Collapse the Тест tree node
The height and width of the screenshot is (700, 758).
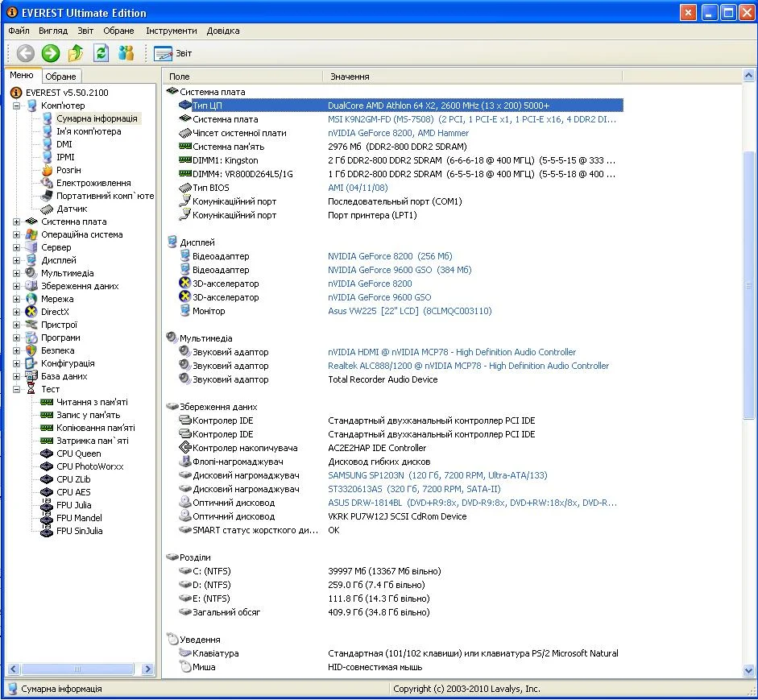(17, 389)
